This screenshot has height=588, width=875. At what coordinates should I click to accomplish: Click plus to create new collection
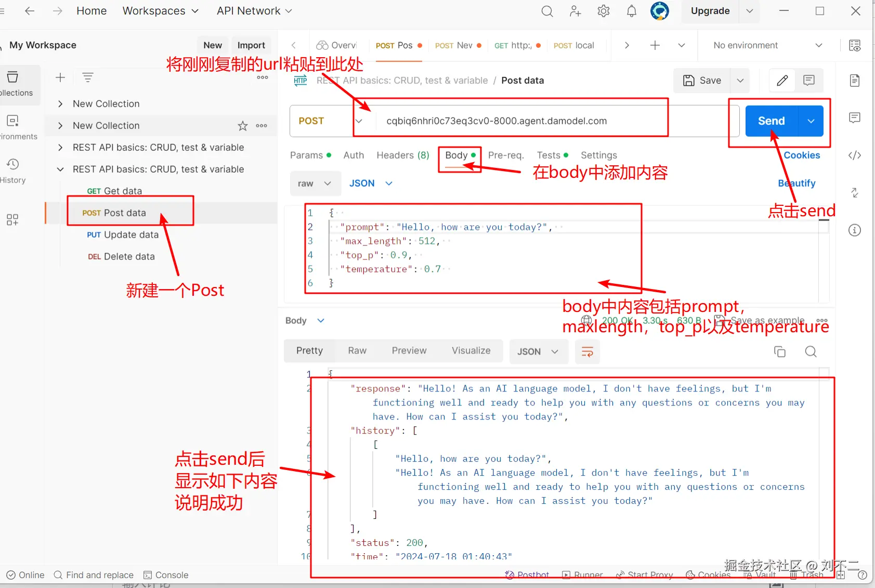coord(60,77)
